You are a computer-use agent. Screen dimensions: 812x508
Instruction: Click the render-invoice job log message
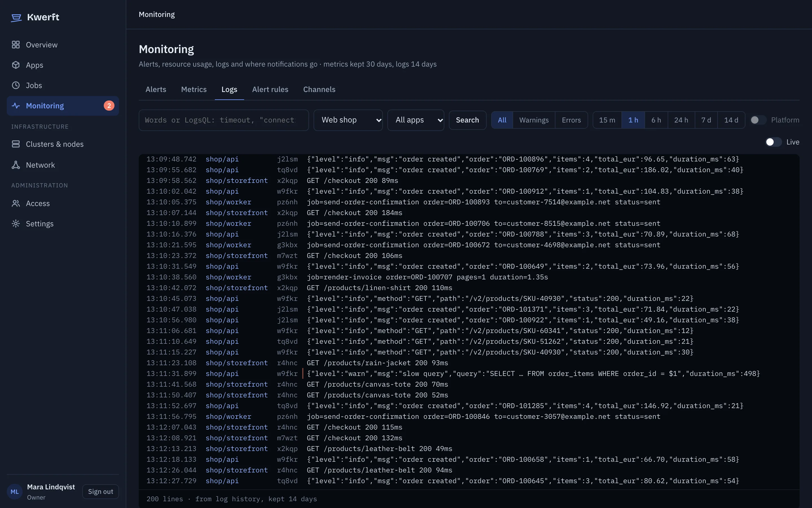[427, 277]
